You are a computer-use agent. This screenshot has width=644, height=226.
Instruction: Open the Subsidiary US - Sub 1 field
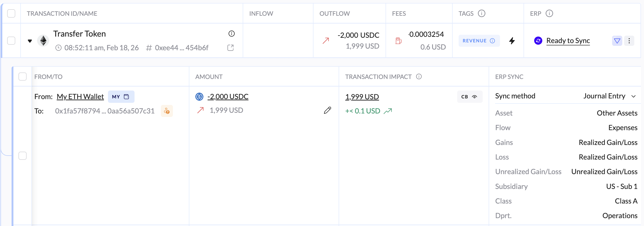tap(622, 186)
